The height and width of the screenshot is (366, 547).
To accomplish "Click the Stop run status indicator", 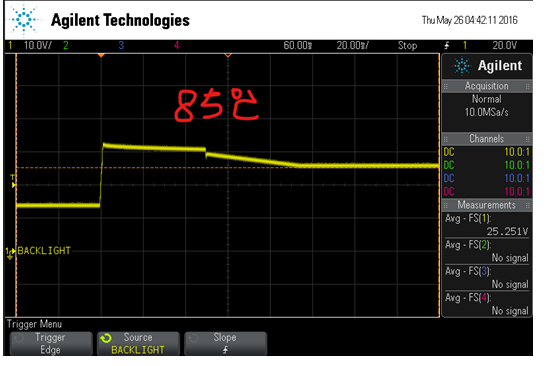I will click(407, 45).
